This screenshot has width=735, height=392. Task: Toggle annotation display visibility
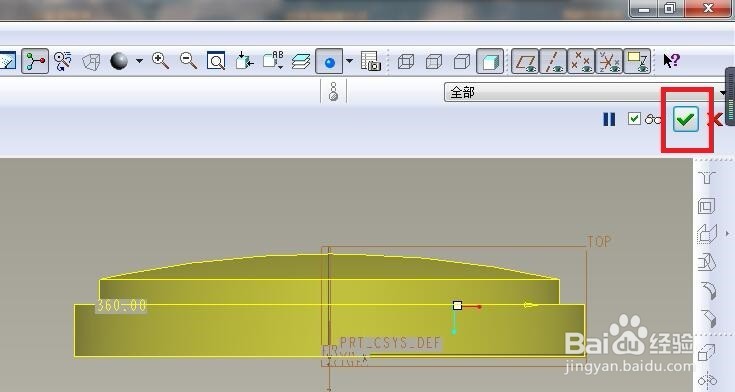click(638, 61)
